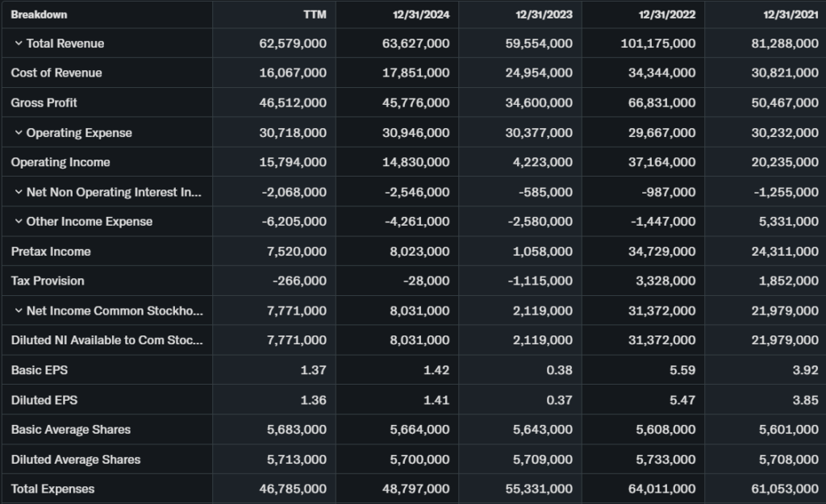This screenshot has height=504, width=826.
Task: Expand the Net Income Common Stockholders chevron
Action: pyautogui.click(x=18, y=311)
